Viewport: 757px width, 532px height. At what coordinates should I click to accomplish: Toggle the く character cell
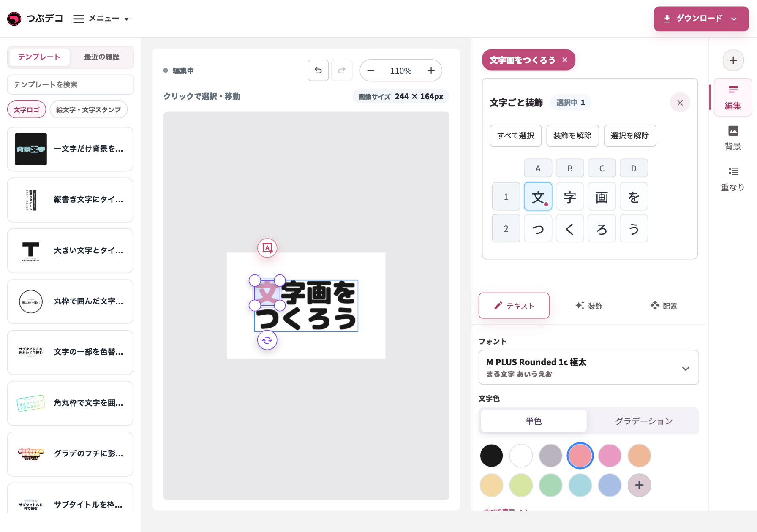[570, 228]
